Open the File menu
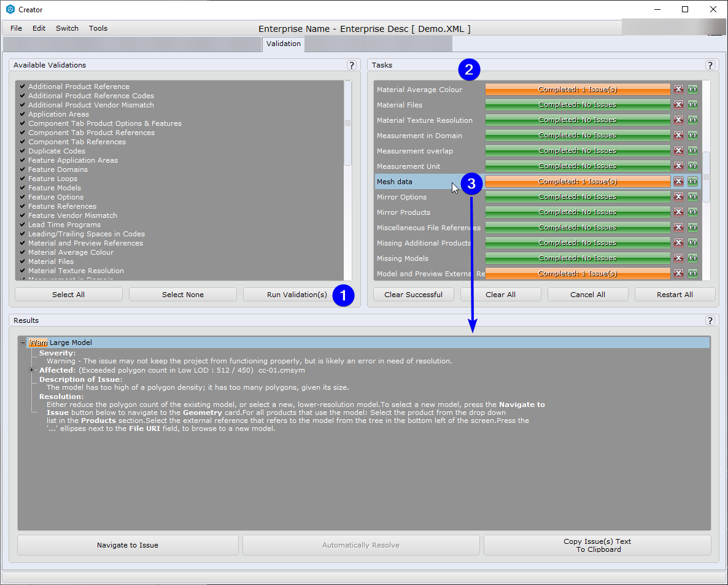 click(16, 28)
